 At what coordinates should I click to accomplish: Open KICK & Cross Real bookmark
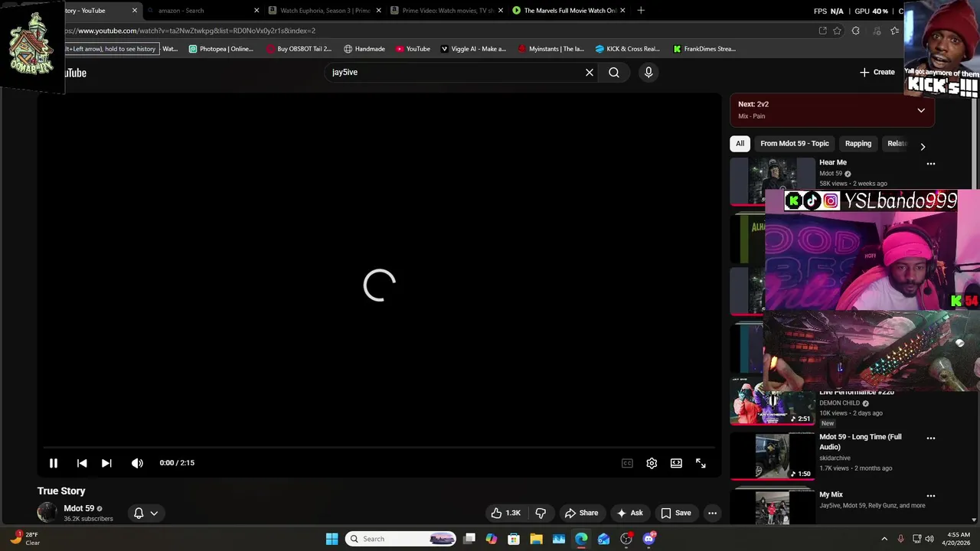pyautogui.click(x=628, y=49)
